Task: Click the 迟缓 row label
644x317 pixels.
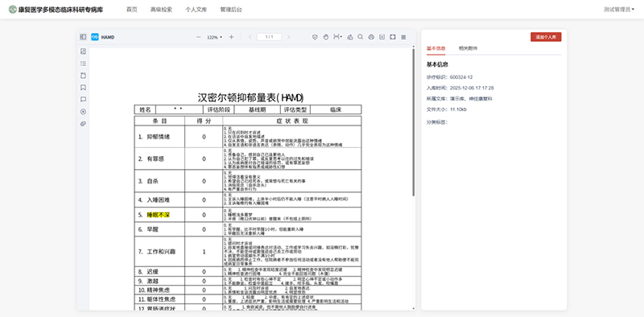Action: pos(152,271)
